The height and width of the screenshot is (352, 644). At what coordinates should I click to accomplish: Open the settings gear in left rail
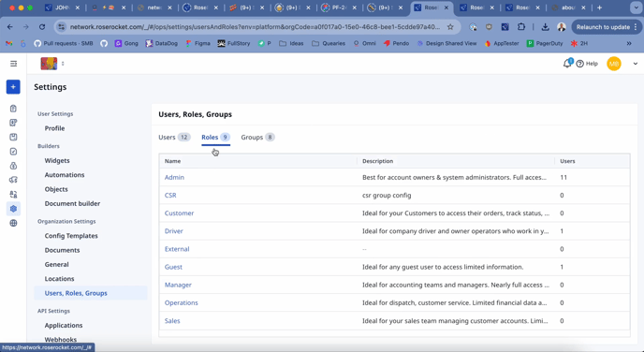[13, 209]
